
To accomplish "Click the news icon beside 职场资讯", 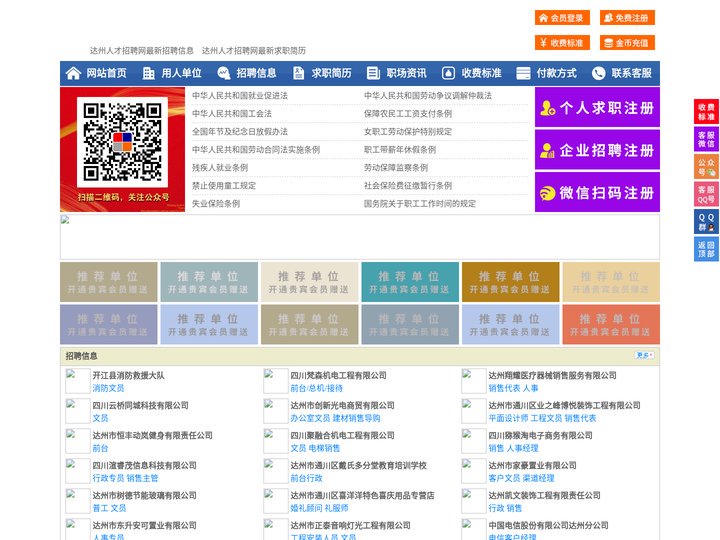I will (373, 73).
